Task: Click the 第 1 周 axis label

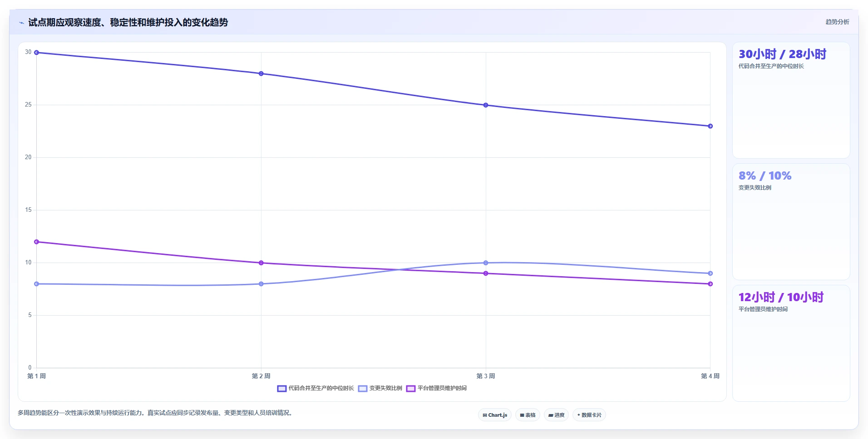Action: click(37, 376)
